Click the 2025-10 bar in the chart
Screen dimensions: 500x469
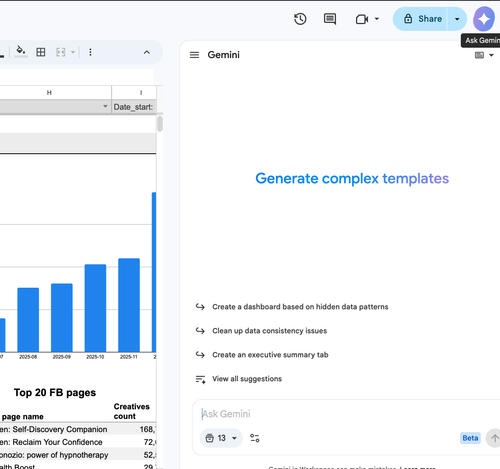coord(95,308)
